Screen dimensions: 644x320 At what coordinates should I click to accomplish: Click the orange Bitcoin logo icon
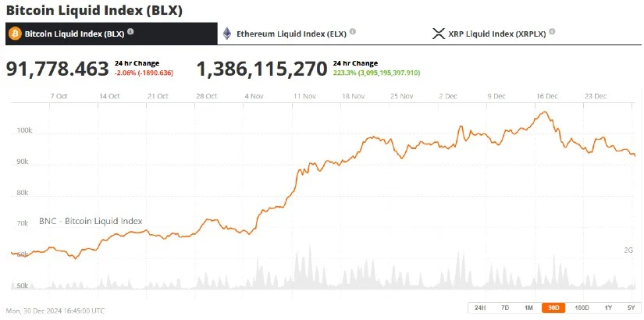point(14,34)
